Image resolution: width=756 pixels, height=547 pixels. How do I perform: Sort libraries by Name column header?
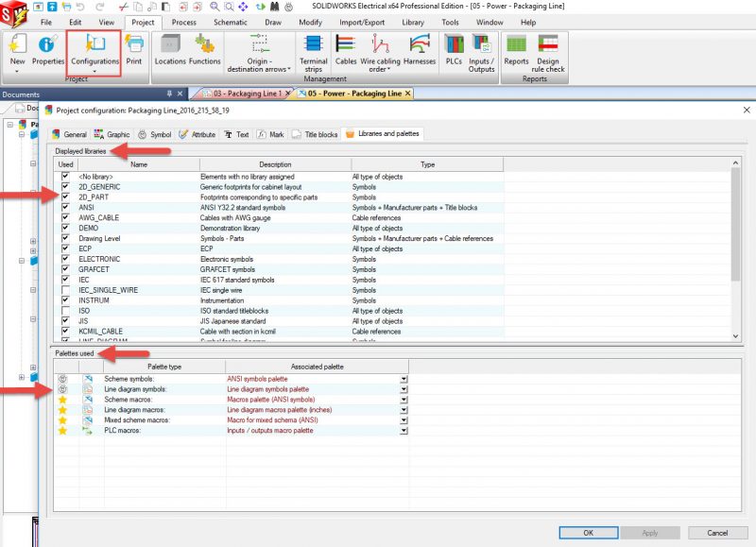(139, 164)
